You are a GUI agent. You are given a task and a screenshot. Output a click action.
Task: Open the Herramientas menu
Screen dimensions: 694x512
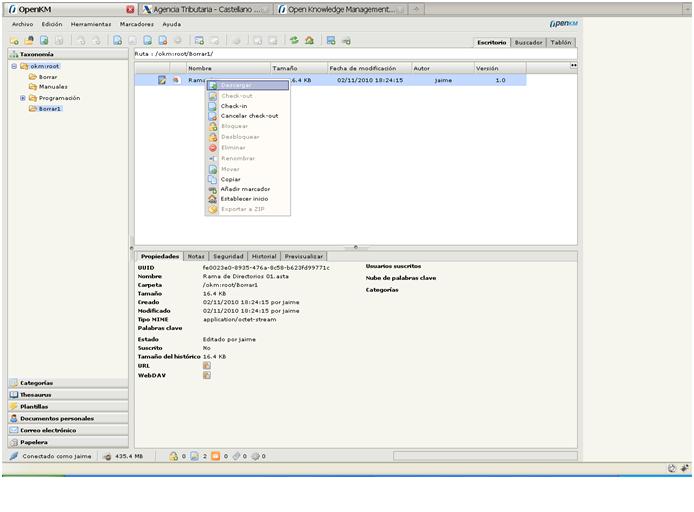pyautogui.click(x=91, y=24)
